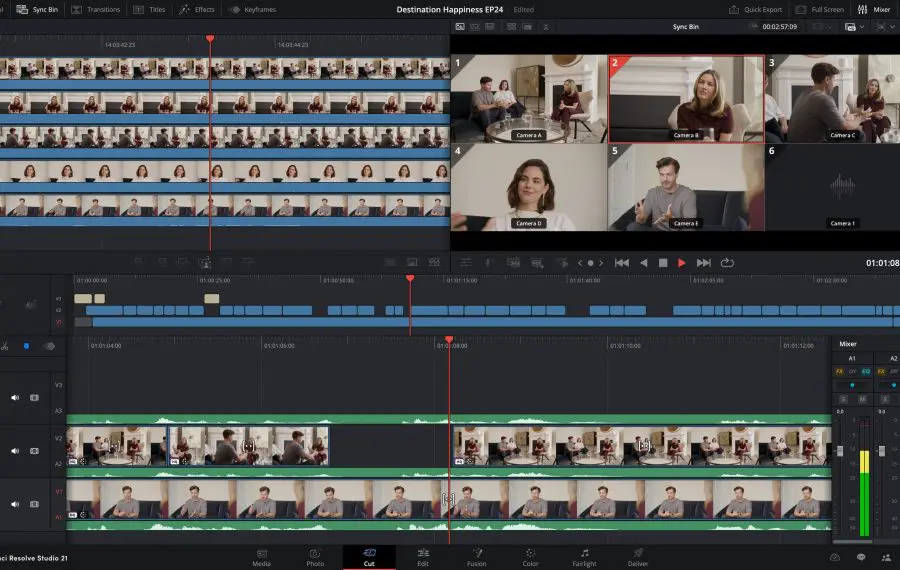Image resolution: width=900 pixels, height=570 pixels.
Task: Jump to the first frame with skip-back icon
Action: tap(621, 262)
